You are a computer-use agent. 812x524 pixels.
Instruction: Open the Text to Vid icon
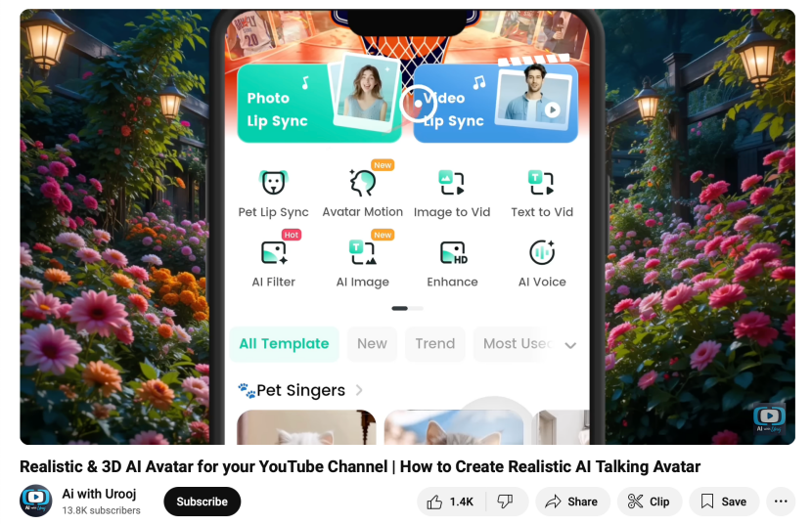point(541,183)
